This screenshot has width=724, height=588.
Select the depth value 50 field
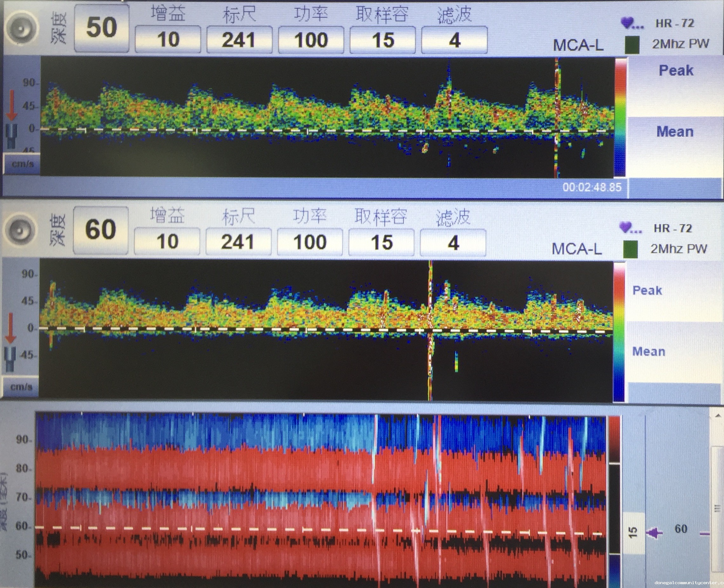tap(102, 29)
